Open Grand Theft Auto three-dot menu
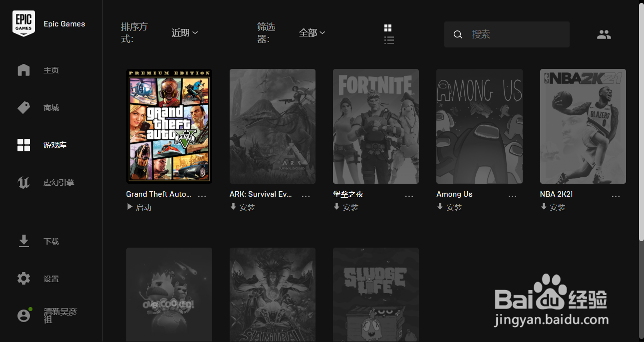 (x=202, y=197)
